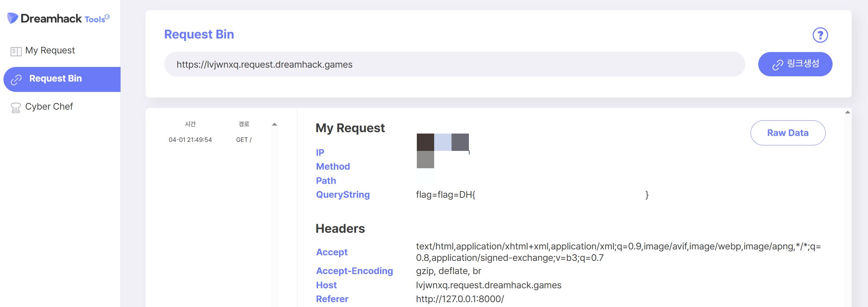868x307 pixels.
Task: Select the Request Bin sidebar item
Action: pyautogui.click(x=62, y=79)
